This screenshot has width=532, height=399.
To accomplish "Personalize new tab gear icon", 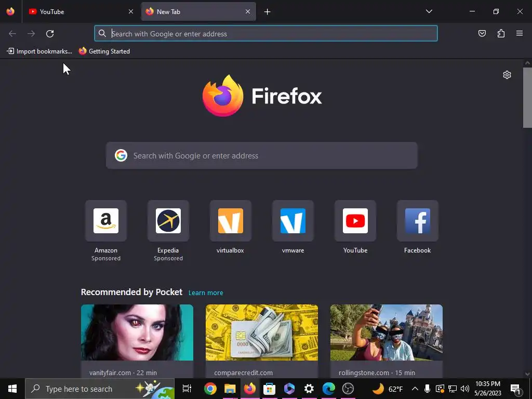I will 507,75.
